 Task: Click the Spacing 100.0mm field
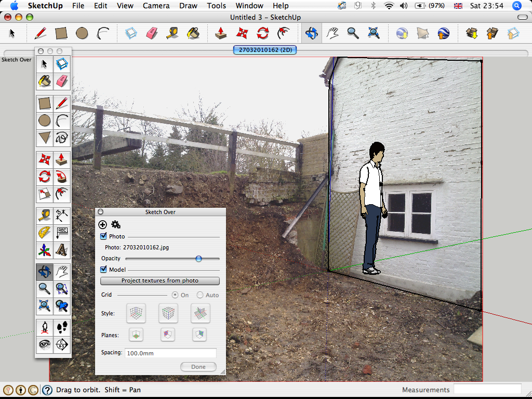170,353
